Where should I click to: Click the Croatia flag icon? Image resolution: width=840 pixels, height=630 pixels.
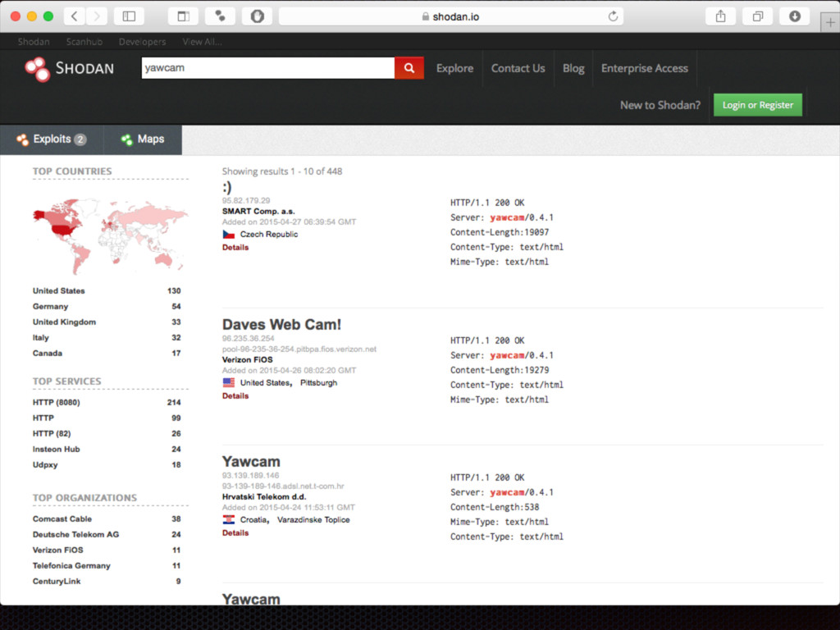(229, 519)
